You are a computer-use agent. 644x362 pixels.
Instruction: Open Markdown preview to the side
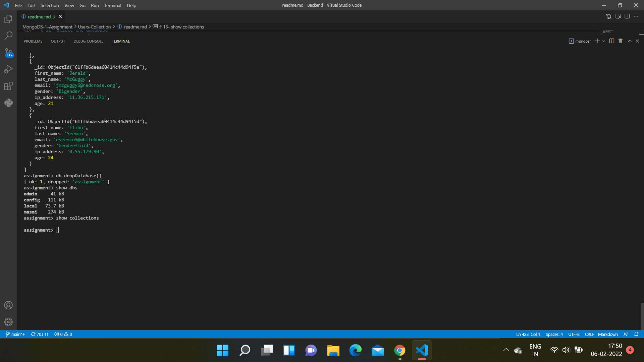pos(618,16)
